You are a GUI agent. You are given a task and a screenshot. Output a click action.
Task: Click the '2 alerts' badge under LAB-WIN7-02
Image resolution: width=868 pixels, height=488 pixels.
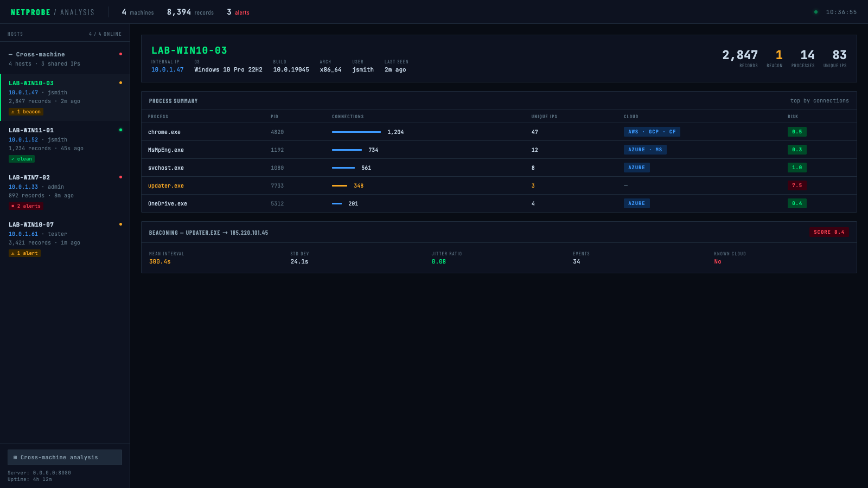point(26,206)
